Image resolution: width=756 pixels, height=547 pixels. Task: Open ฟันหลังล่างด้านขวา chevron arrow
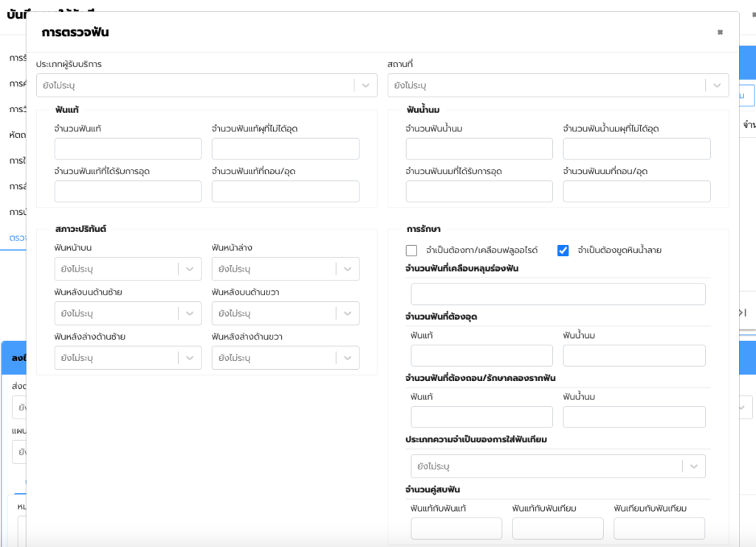pos(348,358)
